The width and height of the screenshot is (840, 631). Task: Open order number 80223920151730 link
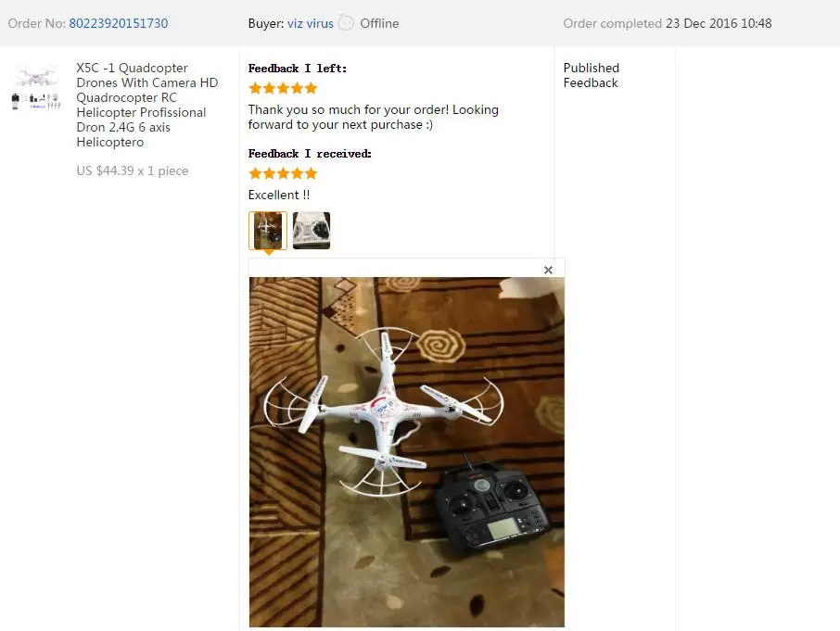pyautogui.click(x=119, y=23)
